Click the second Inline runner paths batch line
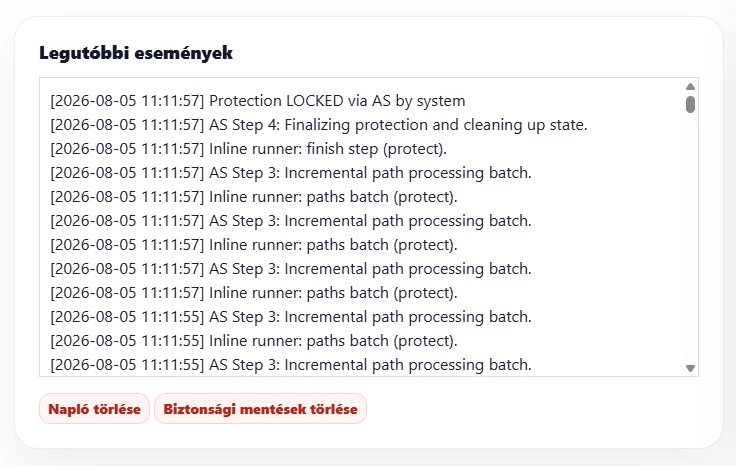 pyautogui.click(x=253, y=244)
